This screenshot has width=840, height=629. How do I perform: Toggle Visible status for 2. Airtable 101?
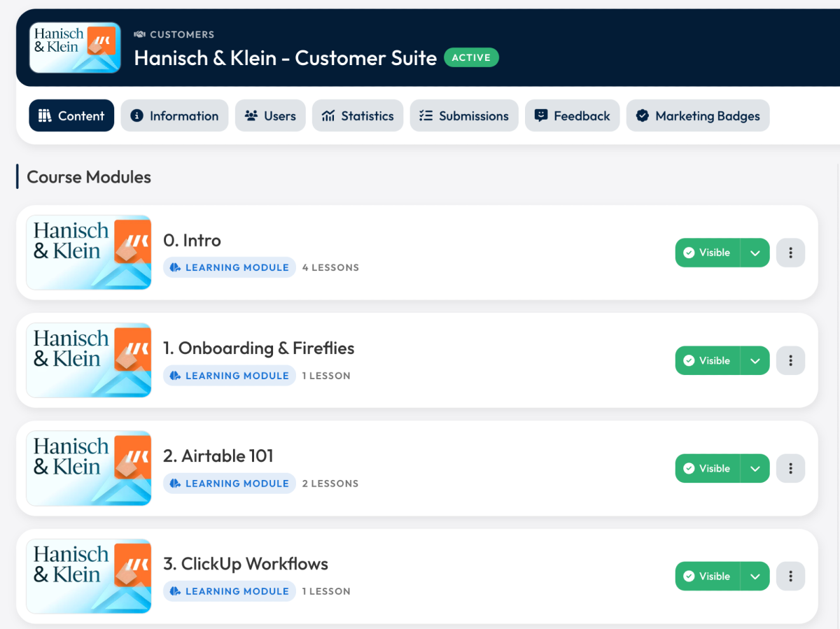[708, 468]
